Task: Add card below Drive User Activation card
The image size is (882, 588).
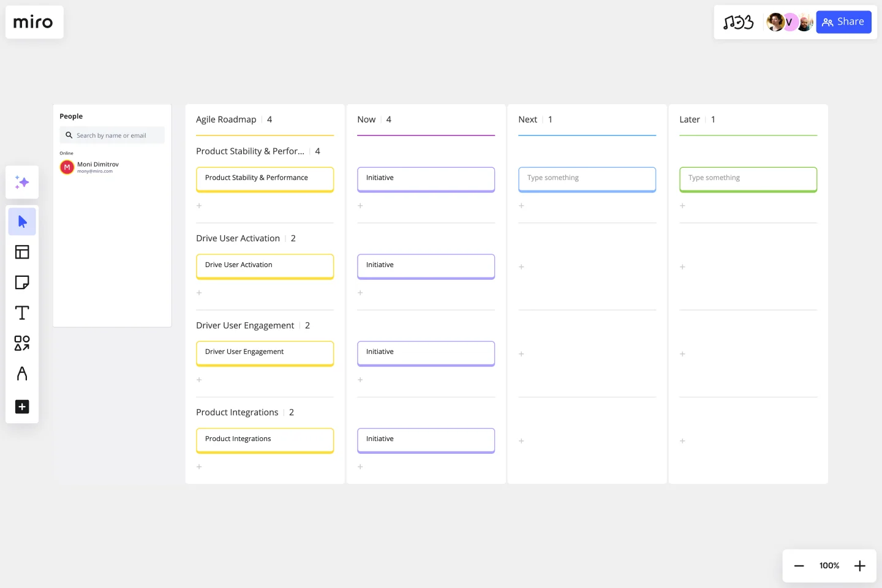Action: 199,293
